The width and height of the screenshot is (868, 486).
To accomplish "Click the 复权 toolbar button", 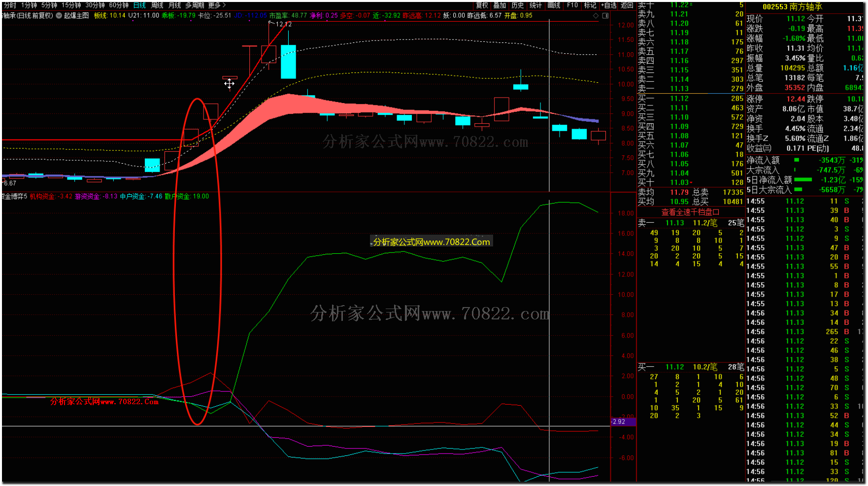I will coord(482,5).
